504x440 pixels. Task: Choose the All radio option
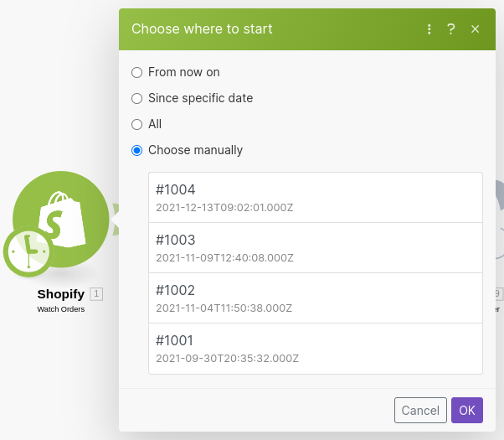pos(137,124)
